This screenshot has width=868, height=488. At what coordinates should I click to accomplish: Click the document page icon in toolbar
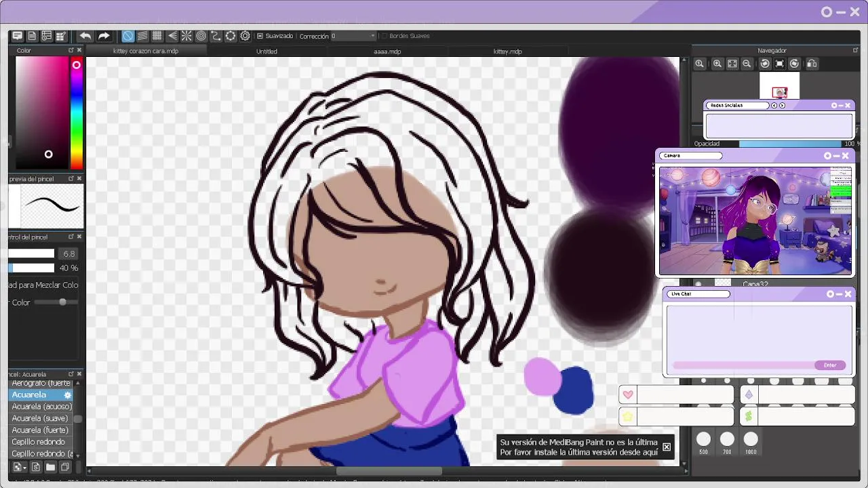(x=32, y=36)
